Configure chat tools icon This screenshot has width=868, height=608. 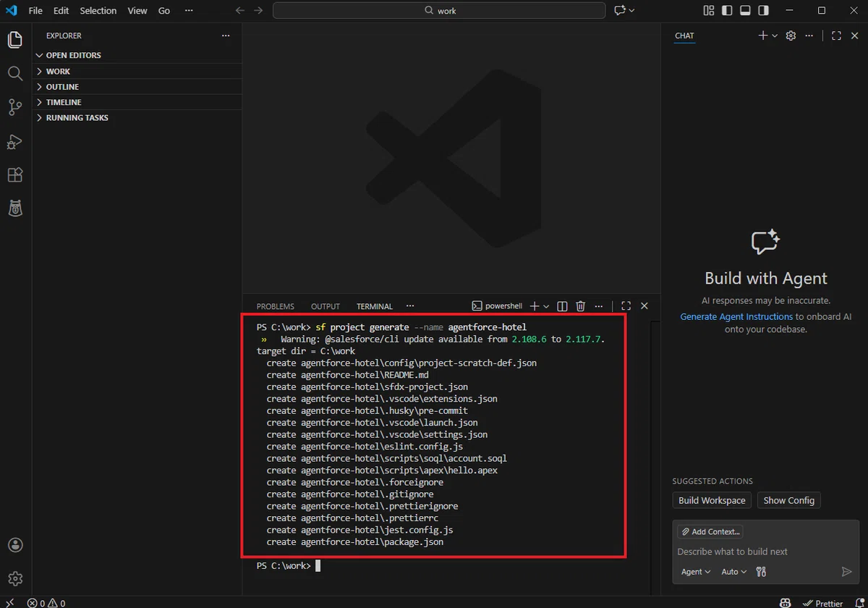click(x=761, y=572)
